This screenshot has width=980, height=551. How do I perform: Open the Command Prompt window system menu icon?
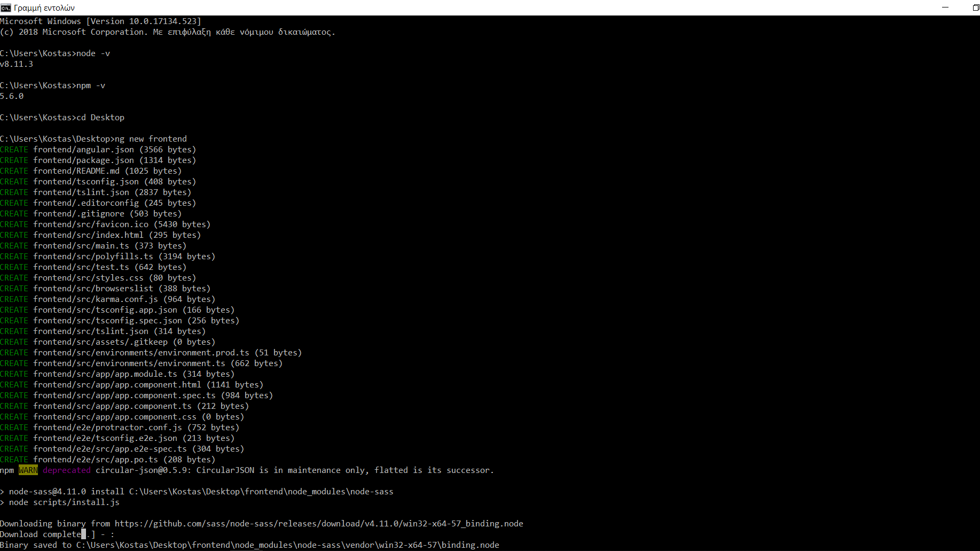6,7
